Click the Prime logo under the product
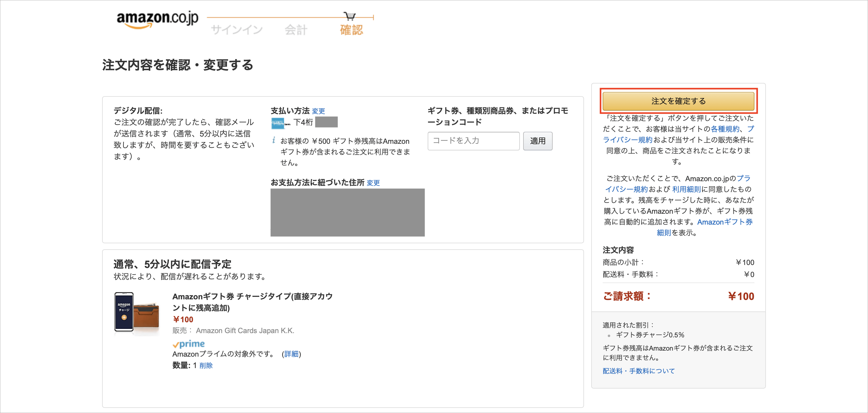 pos(188,344)
